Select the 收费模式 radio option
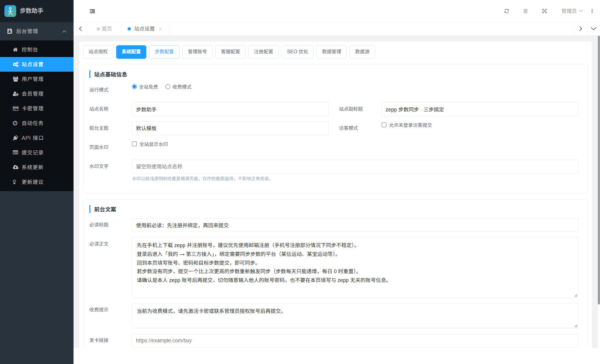 (168, 87)
